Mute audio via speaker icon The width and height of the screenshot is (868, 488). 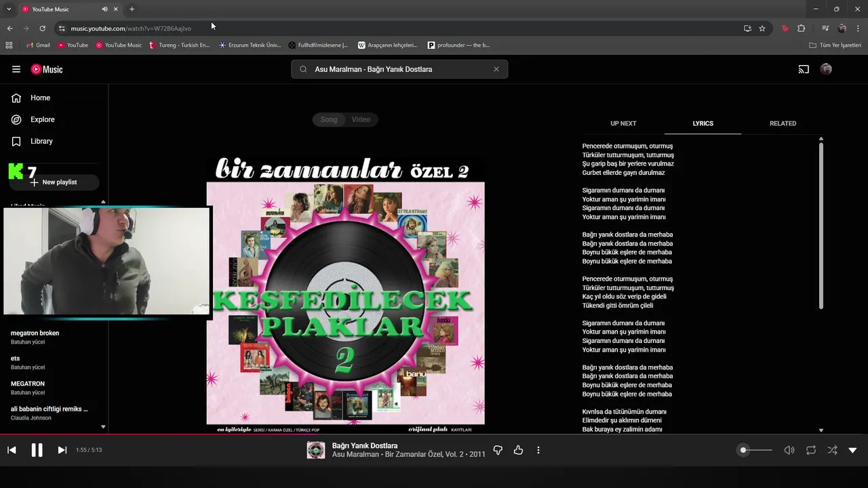(x=789, y=450)
